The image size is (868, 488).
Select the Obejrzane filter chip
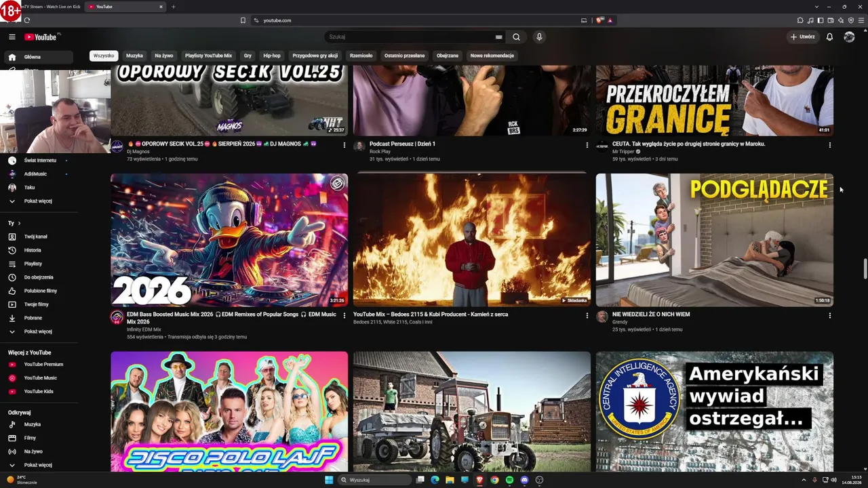point(447,56)
